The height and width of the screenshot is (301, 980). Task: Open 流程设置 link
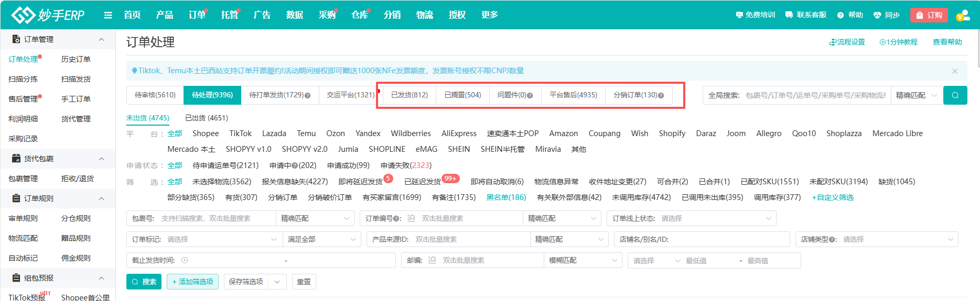847,42
